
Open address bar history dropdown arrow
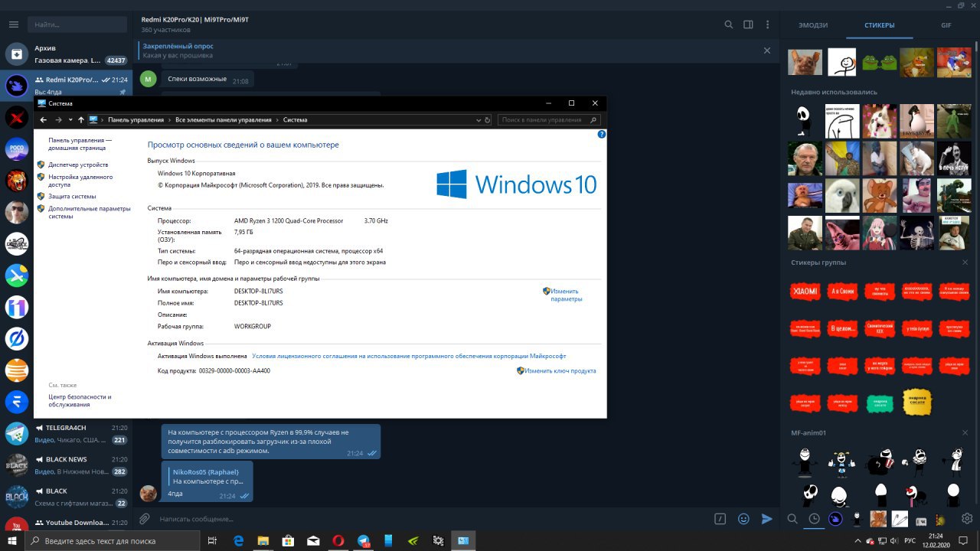(x=479, y=120)
